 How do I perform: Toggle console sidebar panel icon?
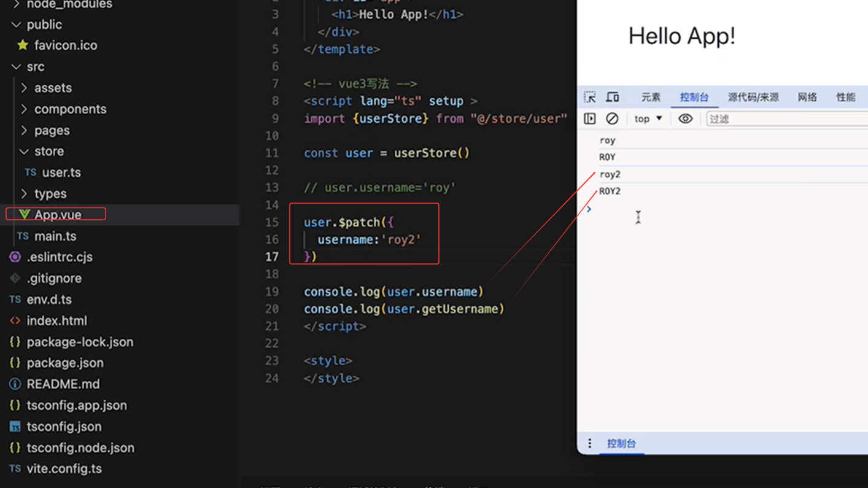590,118
